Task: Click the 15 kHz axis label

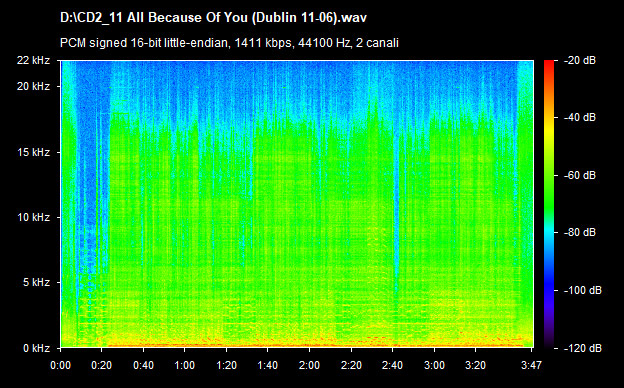Action: pos(33,152)
